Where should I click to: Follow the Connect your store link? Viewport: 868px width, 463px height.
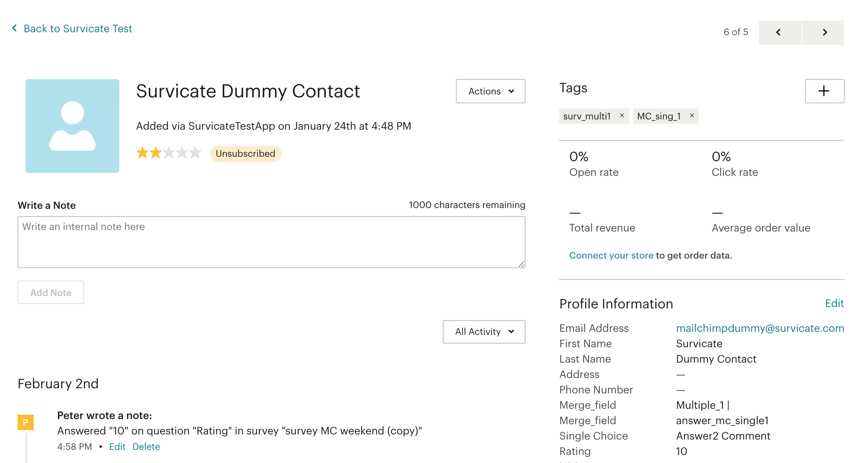611,255
